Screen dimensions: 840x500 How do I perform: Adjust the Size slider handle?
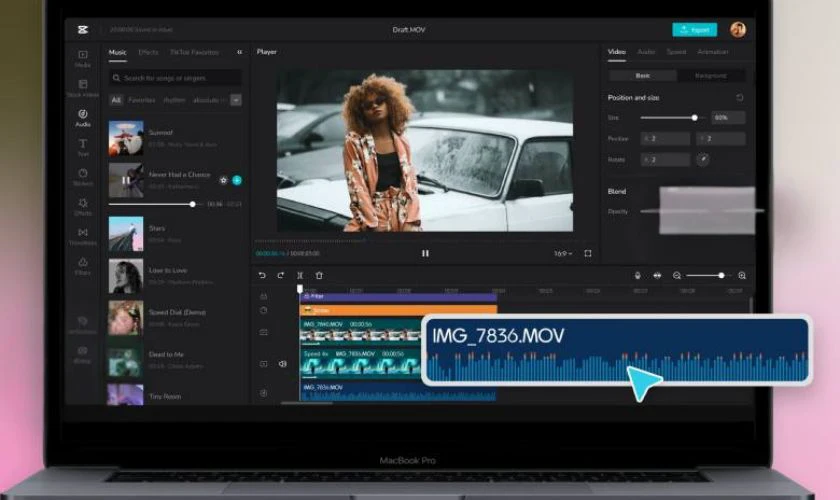[x=694, y=117]
